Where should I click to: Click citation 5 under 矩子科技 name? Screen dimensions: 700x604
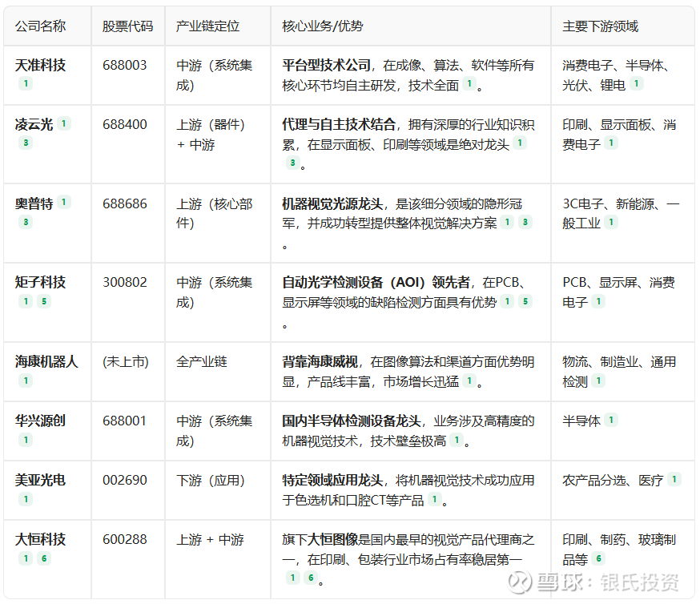tap(44, 301)
